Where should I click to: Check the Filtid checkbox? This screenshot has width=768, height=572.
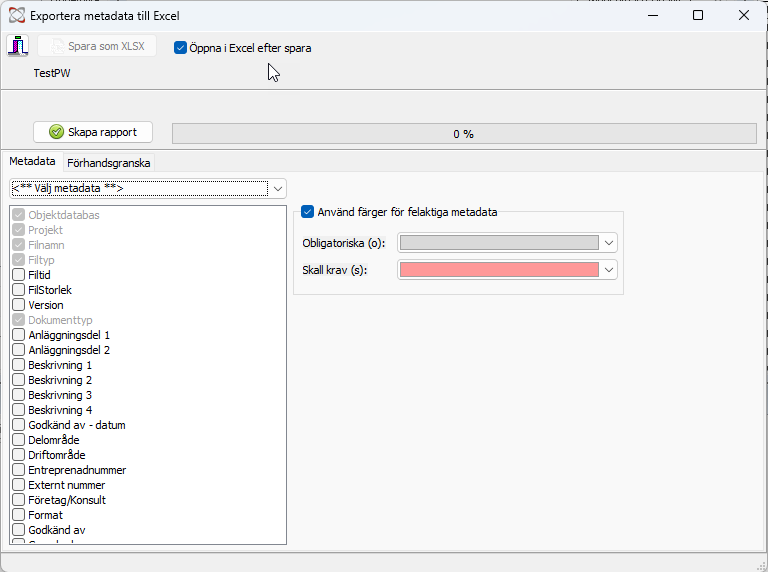click(19, 275)
